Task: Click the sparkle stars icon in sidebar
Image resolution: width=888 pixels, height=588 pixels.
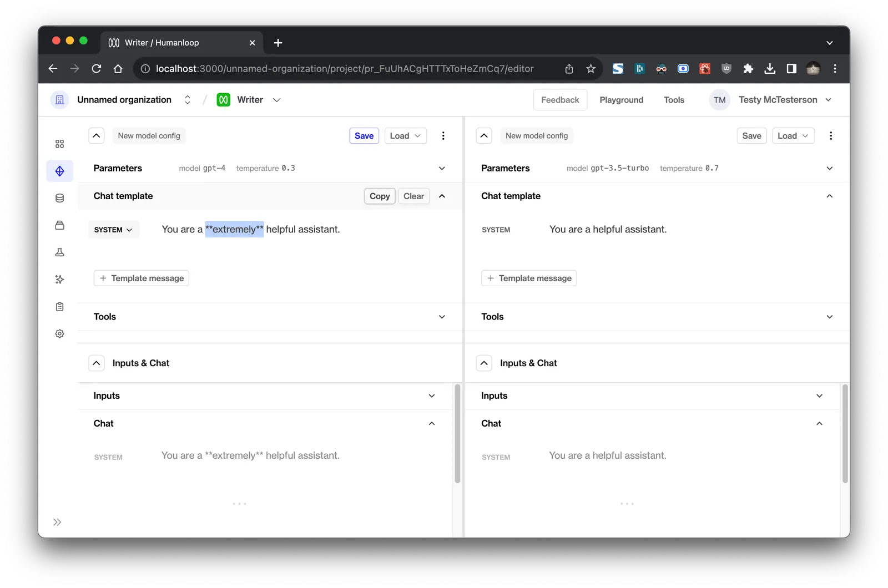Action: [59, 280]
